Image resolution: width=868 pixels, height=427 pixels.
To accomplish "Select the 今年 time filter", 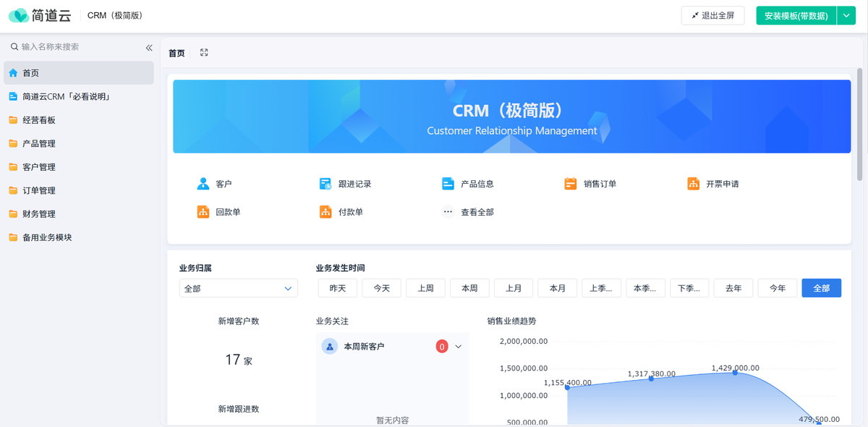I will [x=778, y=288].
